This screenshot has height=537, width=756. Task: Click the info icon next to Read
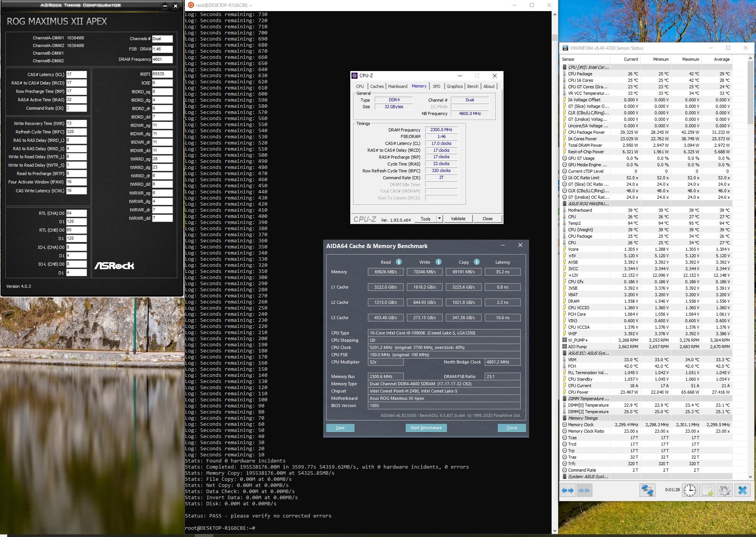398,262
